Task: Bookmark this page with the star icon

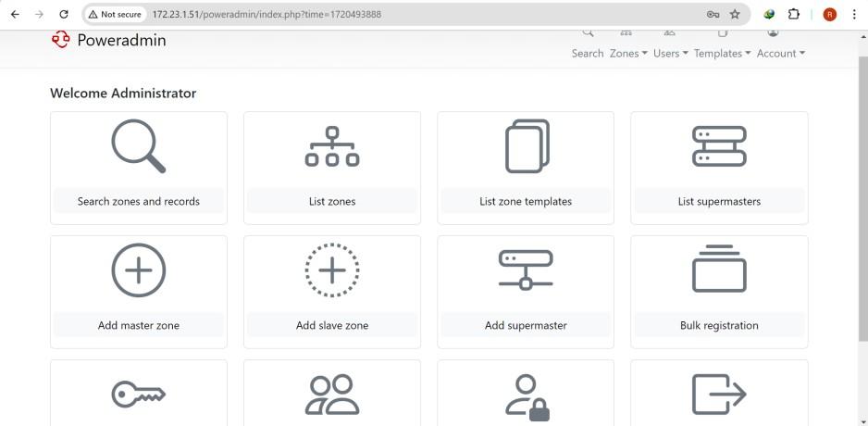Action: coord(735,15)
